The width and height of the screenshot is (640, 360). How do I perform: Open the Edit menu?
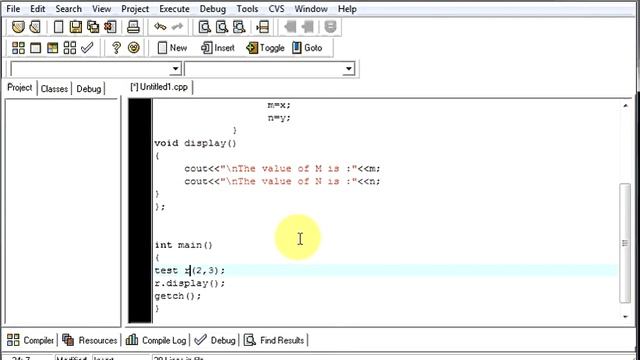tap(38, 9)
